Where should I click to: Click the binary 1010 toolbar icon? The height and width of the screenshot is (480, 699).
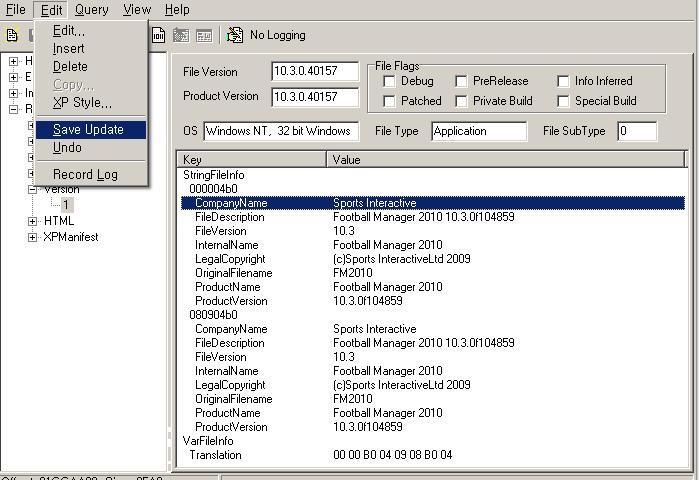click(x=159, y=35)
